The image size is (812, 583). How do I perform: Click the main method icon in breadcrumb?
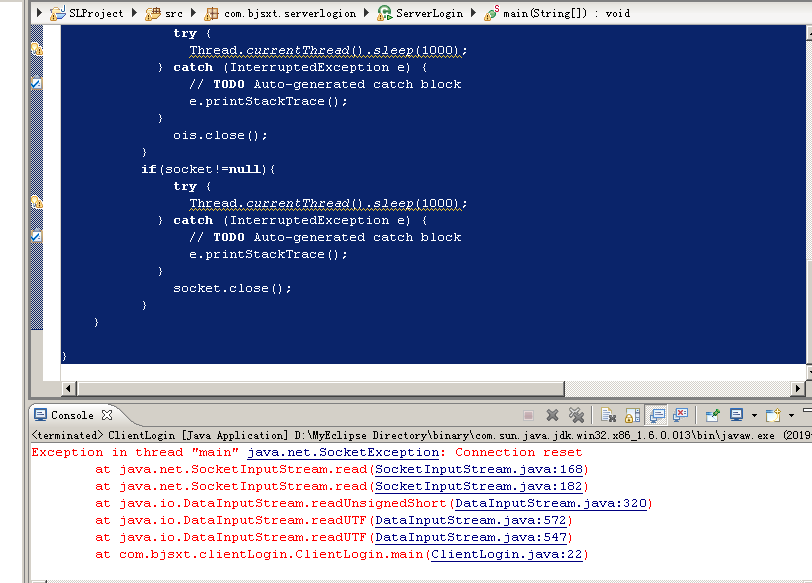point(491,13)
